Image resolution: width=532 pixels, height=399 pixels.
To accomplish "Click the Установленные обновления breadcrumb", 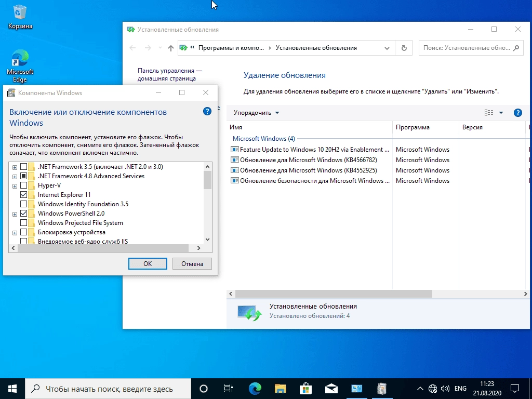I will point(316,48).
